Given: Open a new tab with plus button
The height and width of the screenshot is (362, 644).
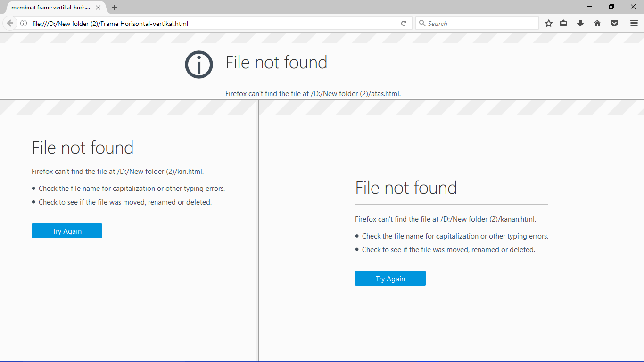Looking at the screenshot, I should [115, 8].
